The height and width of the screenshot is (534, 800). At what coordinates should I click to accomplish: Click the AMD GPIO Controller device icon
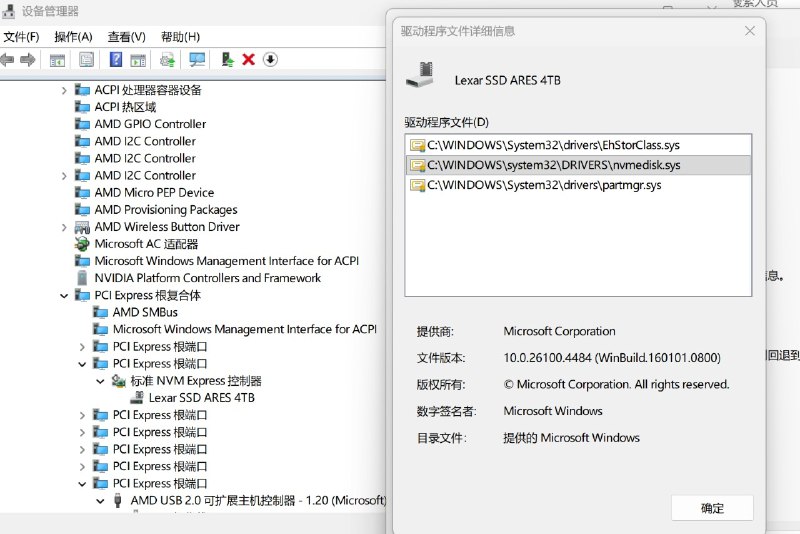(x=82, y=124)
